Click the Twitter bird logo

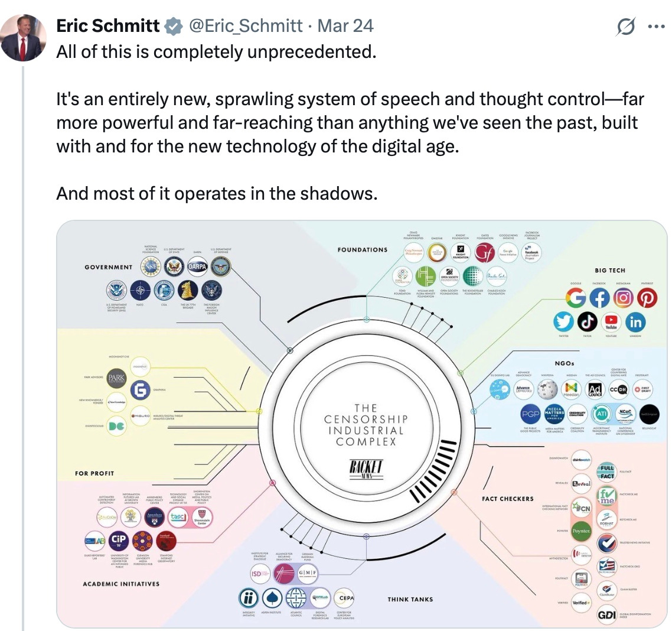563,321
